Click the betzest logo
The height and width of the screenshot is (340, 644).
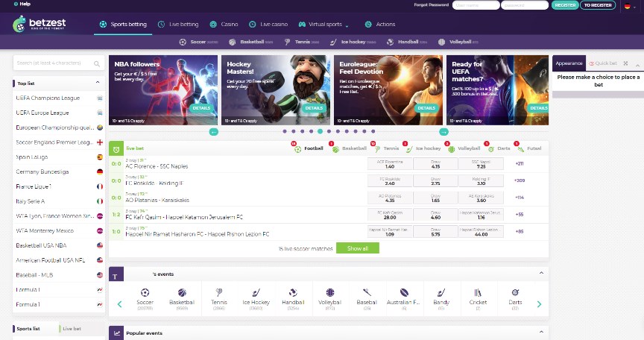tap(39, 24)
